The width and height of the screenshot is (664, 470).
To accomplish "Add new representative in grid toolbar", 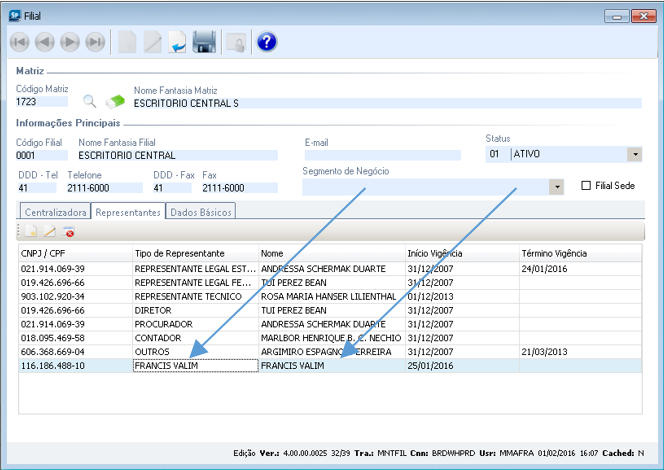I will click(x=30, y=232).
